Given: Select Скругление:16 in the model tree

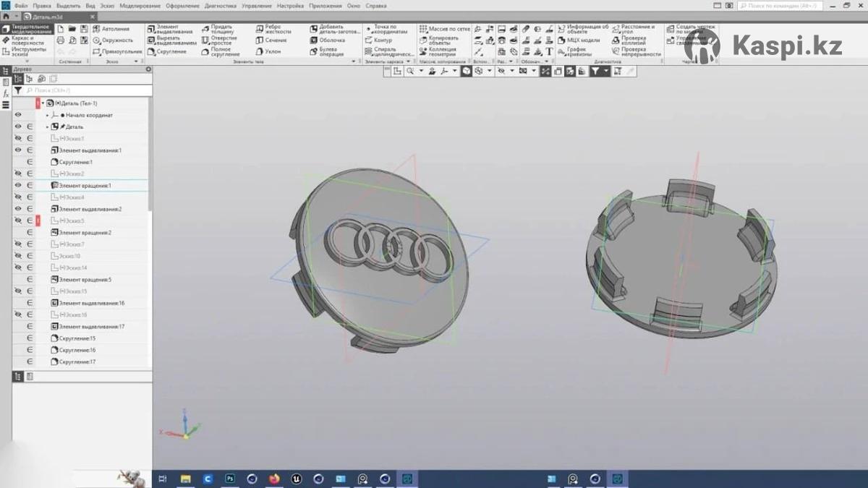Looking at the screenshot, I should tap(77, 350).
